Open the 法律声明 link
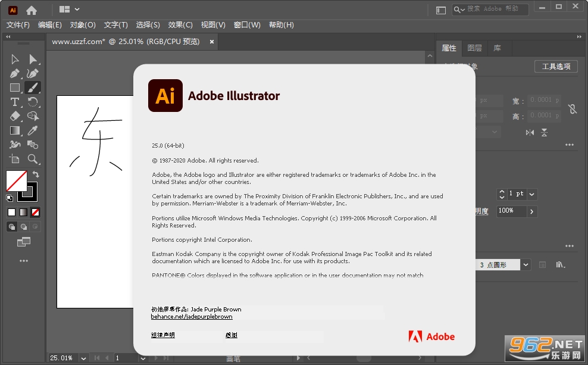Screen dimensions: 588x365 (162, 335)
